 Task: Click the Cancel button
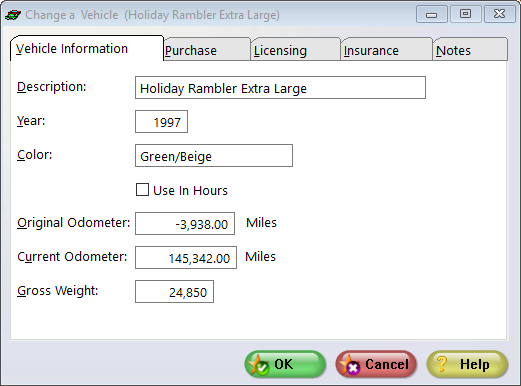click(x=376, y=364)
